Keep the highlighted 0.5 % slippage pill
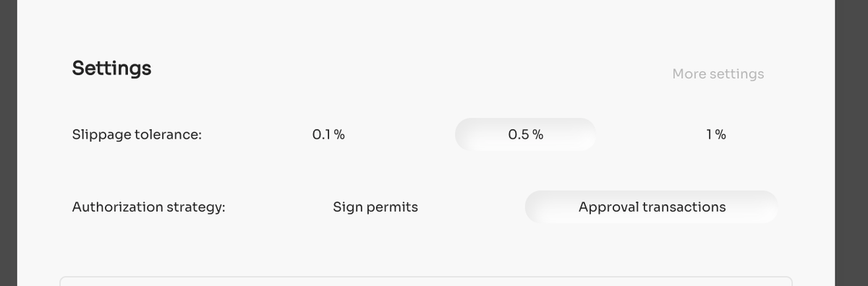868x286 pixels. [526, 134]
